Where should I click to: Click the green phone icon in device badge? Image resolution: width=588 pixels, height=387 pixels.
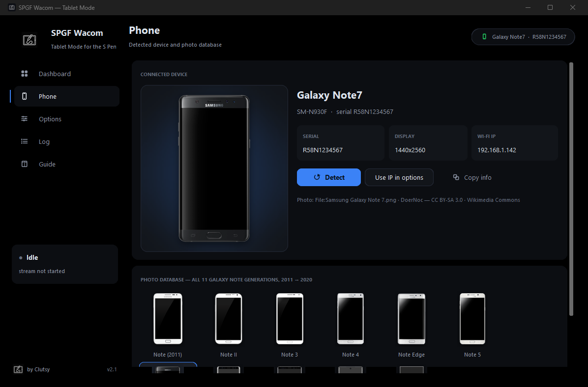tap(484, 37)
